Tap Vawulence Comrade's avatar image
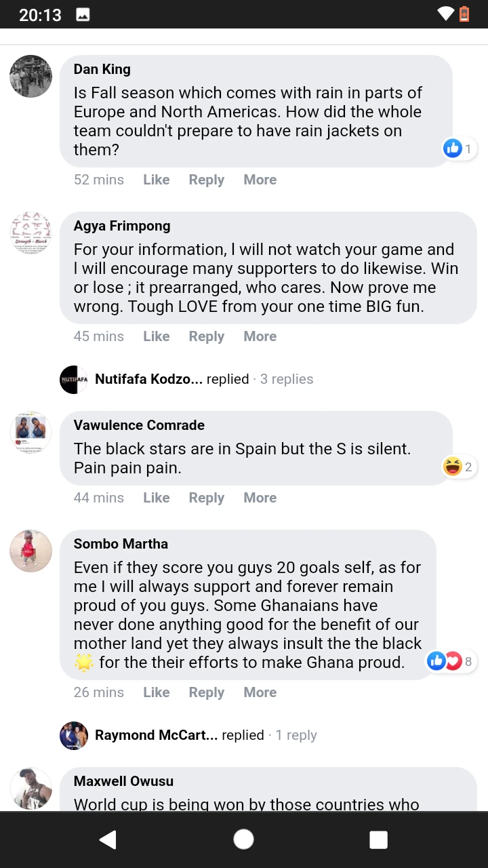This screenshot has height=868, width=488. point(30,432)
